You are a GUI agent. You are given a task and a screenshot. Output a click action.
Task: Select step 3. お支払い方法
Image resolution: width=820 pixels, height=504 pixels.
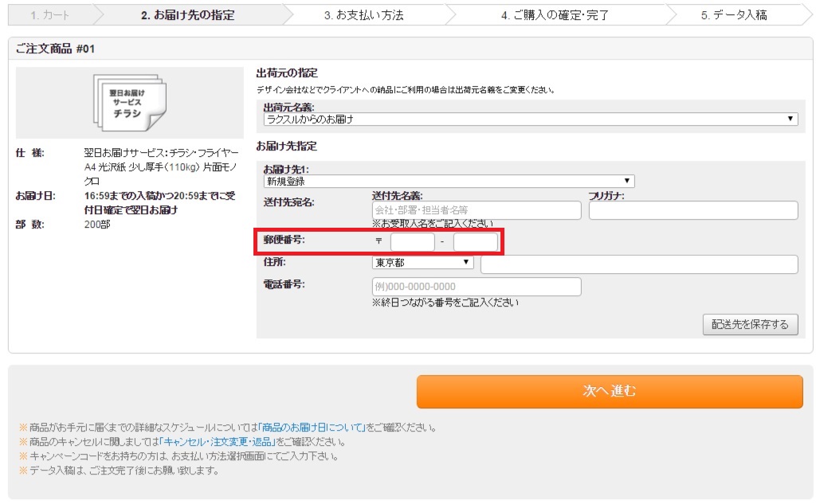click(x=363, y=15)
